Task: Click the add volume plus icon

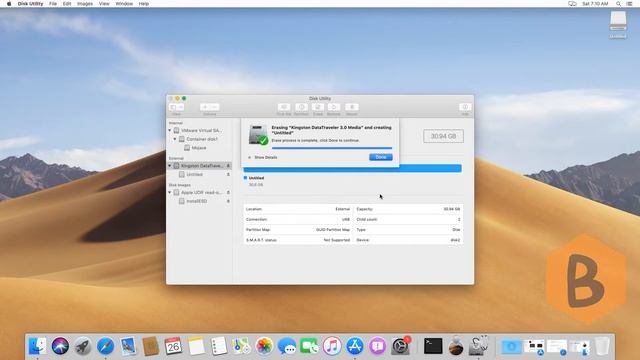Action: click(205, 107)
